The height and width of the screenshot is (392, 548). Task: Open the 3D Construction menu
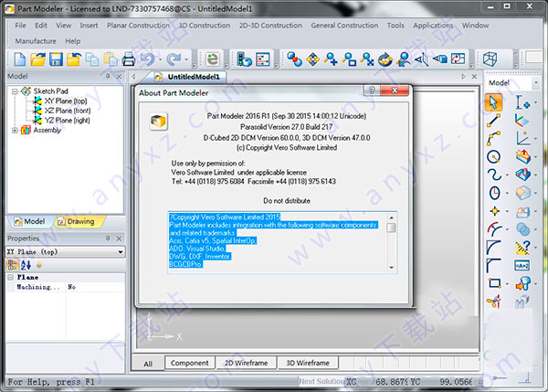coord(205,26)
